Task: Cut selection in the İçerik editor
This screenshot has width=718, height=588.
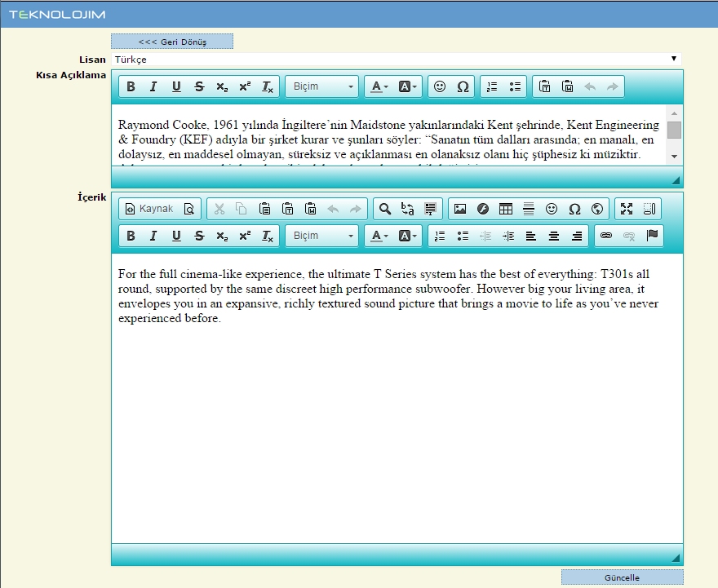Action: [x=219, y=209]
